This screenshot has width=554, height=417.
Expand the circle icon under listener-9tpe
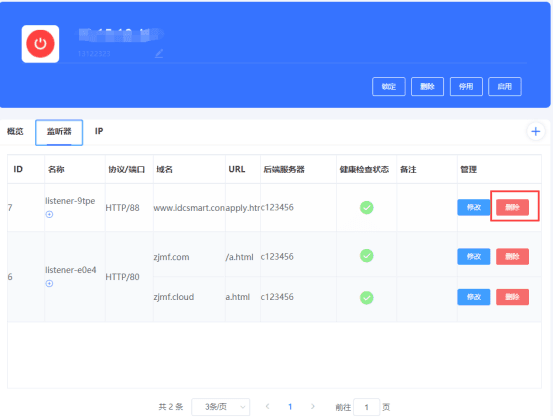tap(49, 214)
